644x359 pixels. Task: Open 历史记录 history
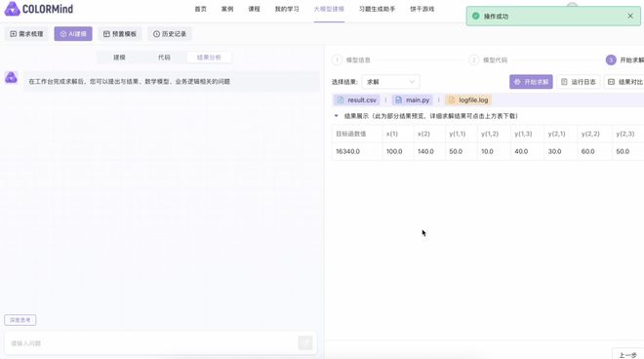(170, 34)
